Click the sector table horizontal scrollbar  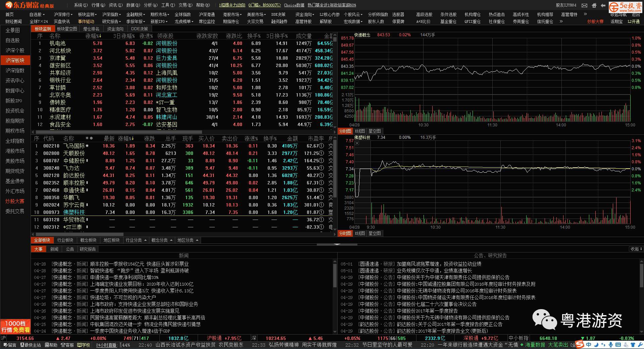(x=119, y=132)
